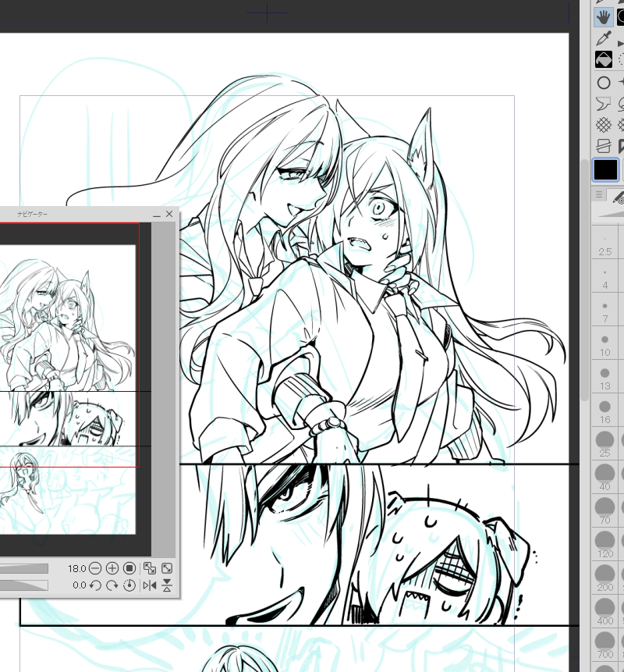The image size is (624, 672).
Task: Reset canvas rotation in the Navigator
Action: tap(129, 585)
